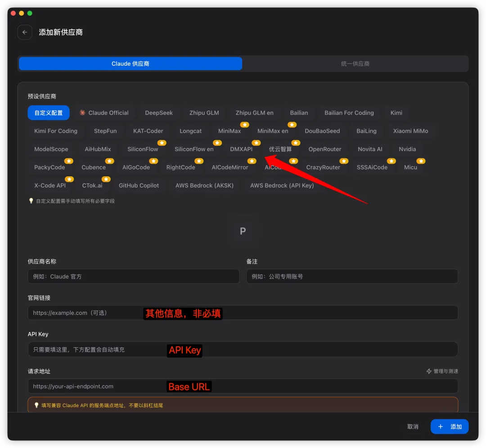This screenshot has width=486, height=448.
Task: Focus the 供应商名称 input field
Action: (x=134, y=276)
